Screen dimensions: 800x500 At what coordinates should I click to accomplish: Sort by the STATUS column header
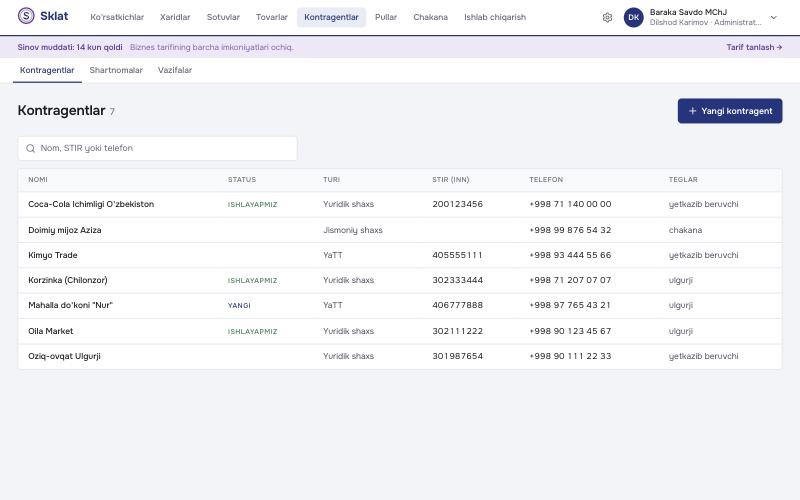tap(242, 180)
